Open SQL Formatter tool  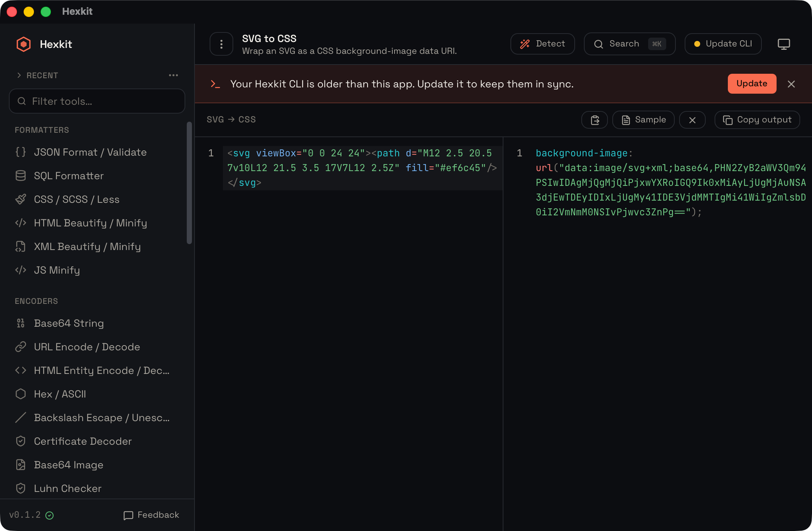point(97,176)
